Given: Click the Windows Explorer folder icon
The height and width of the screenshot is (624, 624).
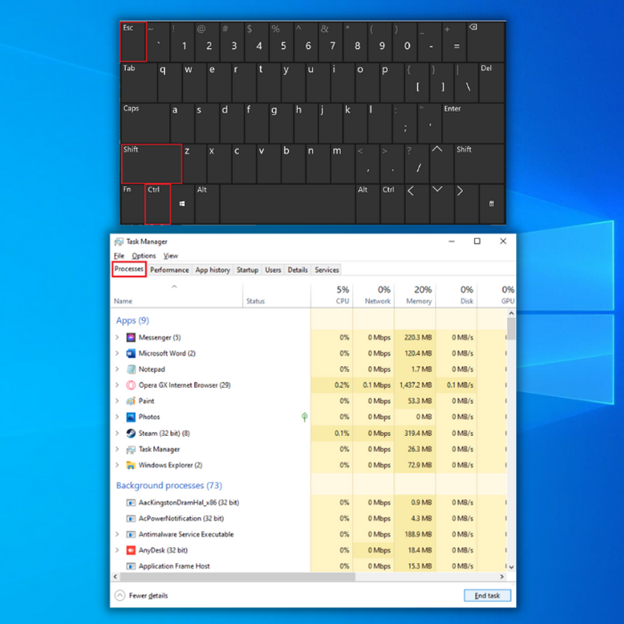Looking at the screenshot, I should coord(131,465).
